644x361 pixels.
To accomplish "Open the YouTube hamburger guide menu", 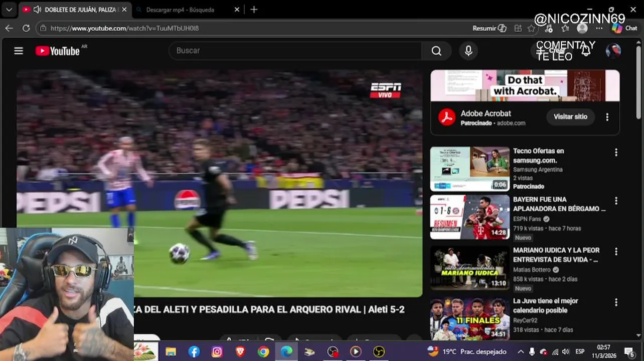I will coord(19,51).
